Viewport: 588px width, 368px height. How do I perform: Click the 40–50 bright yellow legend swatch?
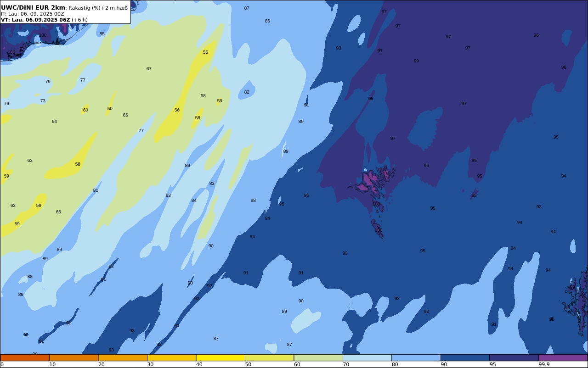(220, 357)
